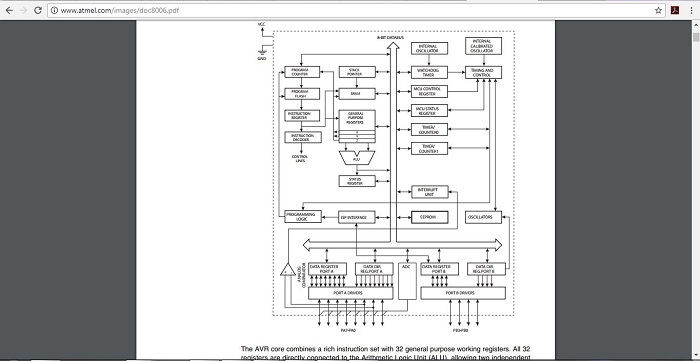700x361 pixels.
Task: Click the INSTRUCTION DECODER block
Action: tap(303, 137)
